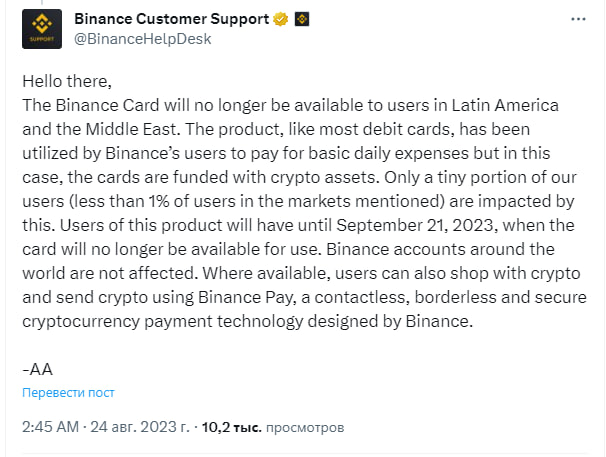The image size is (606, 457).
Task: Open the @BinanceHelpDesk handle link
Action: 143,39
